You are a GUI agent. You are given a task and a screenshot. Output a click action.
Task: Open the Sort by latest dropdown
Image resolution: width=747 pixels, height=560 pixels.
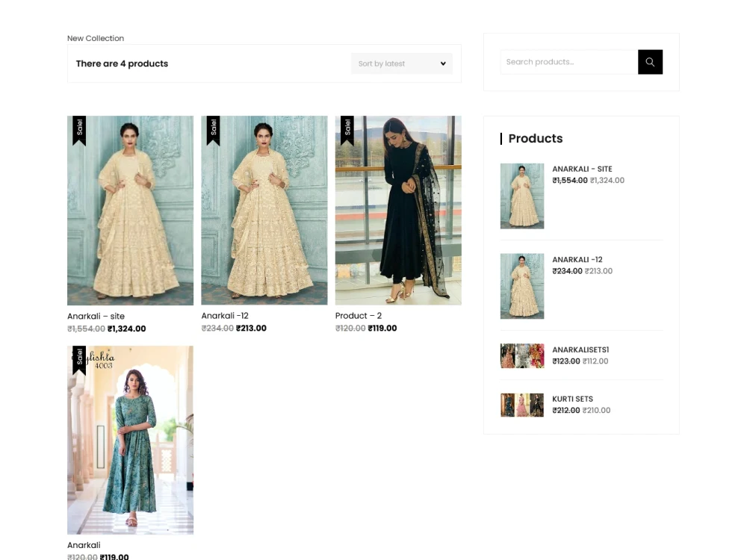click(402, 63)
